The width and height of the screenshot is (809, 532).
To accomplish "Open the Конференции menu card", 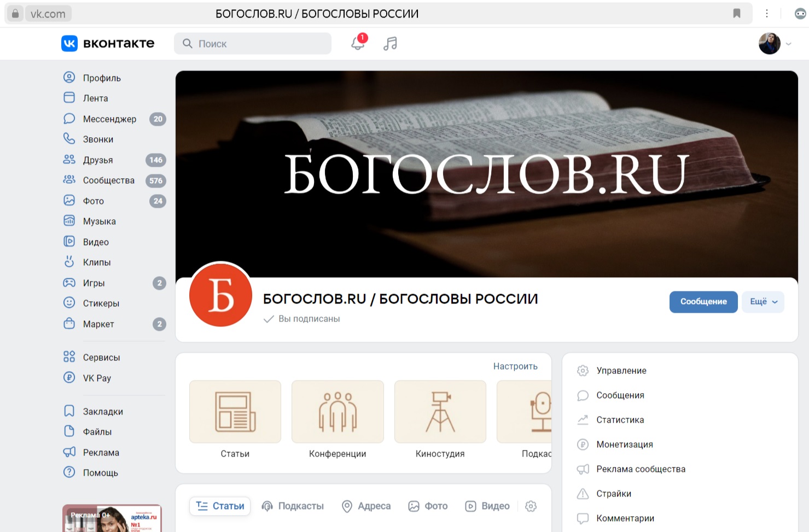I will coord(337,420).
